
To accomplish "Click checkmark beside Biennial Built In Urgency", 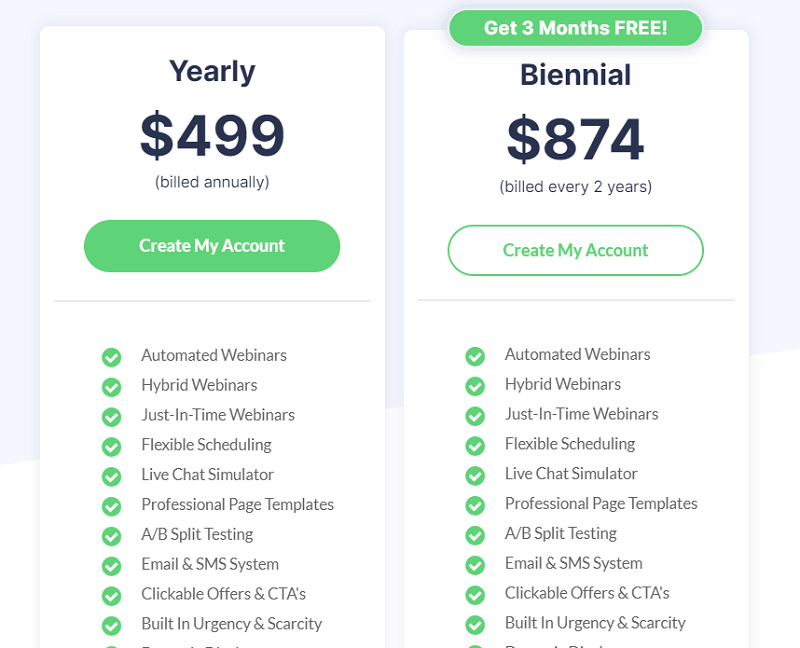I will (x=475, y=625).
